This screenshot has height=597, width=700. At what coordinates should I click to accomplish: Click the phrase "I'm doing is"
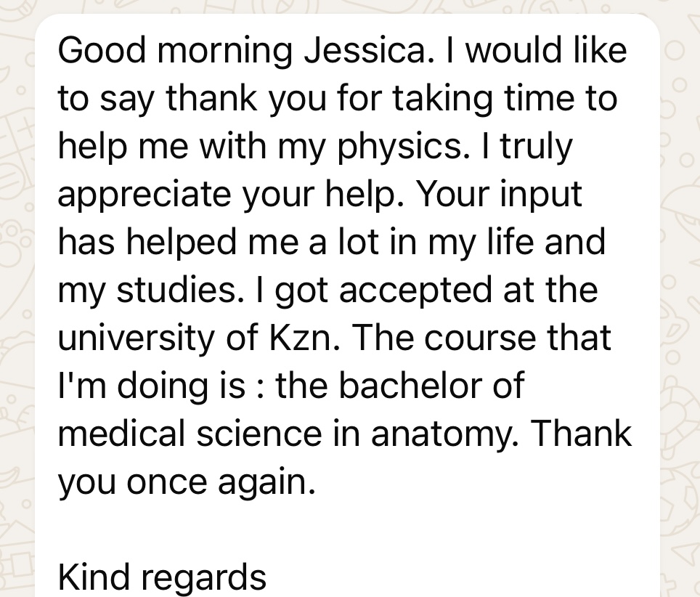[x=150, y=386]
